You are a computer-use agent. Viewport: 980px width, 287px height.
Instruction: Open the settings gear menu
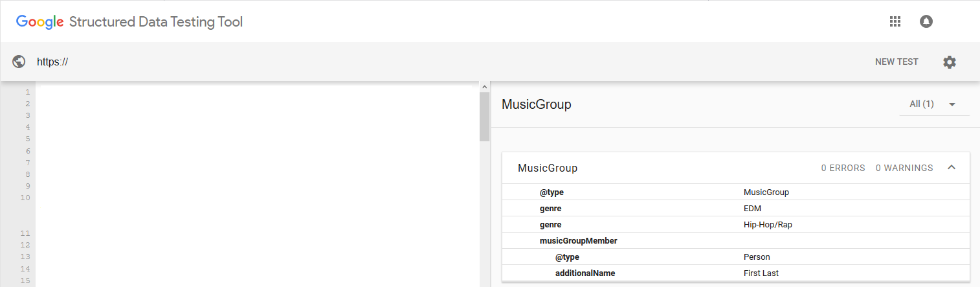pos(949,62)
